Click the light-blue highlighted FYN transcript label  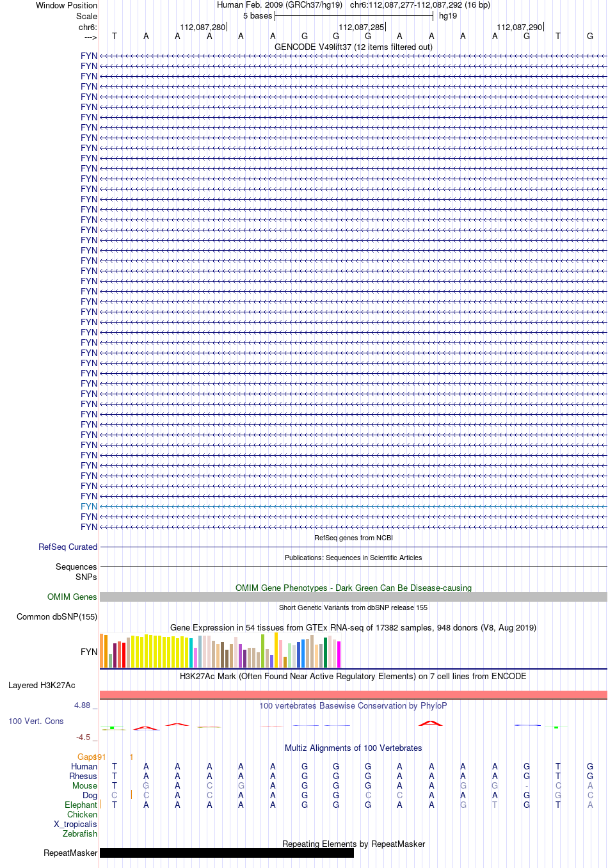[x=89, y=506]
